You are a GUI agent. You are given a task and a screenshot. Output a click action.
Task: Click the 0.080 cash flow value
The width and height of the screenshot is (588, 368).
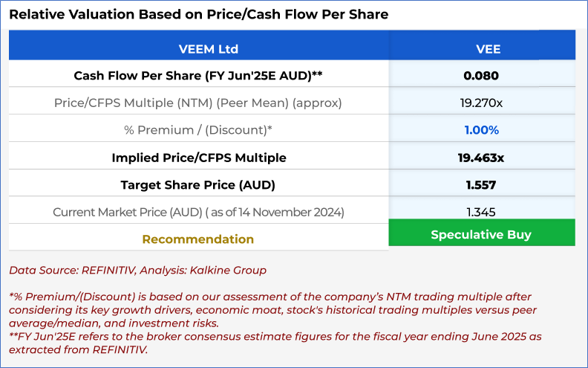481,75
